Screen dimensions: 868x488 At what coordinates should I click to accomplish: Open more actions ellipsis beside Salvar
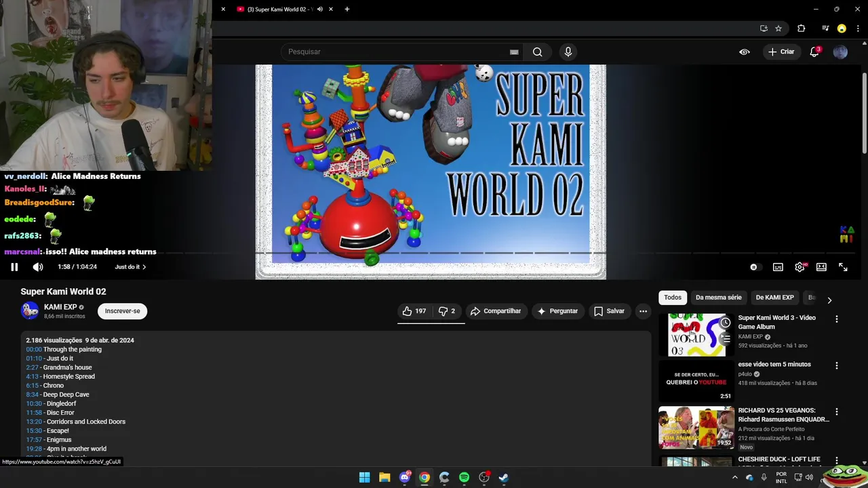pos(643,311)
